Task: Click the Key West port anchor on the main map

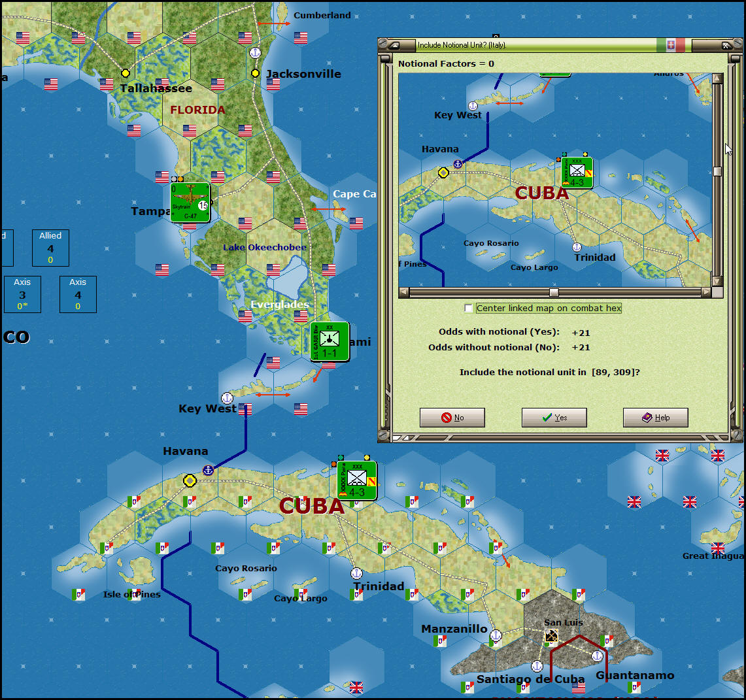Action: 227,398
